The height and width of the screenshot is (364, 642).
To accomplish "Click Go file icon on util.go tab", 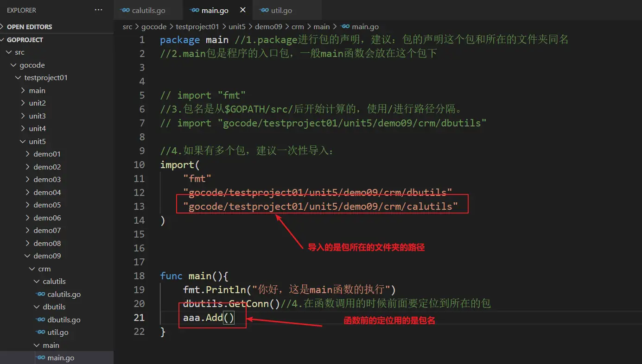I will (x=264, y=10).
